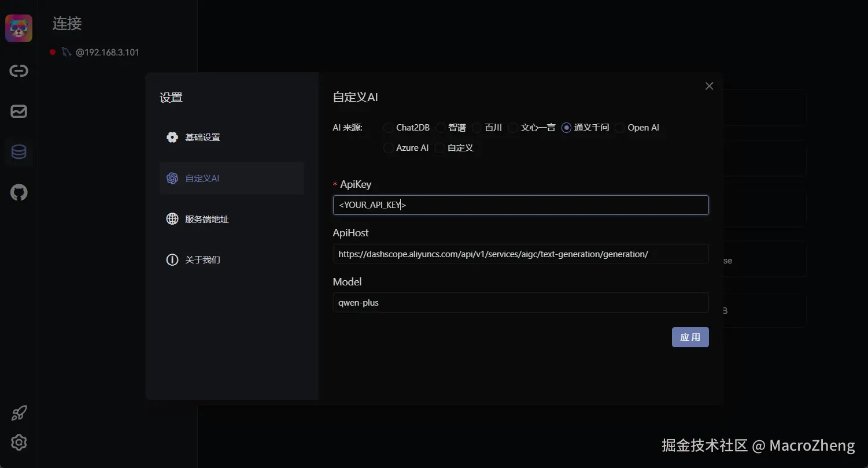Click the 应用 apply button

pyautogui.click(x=690, y=337)
